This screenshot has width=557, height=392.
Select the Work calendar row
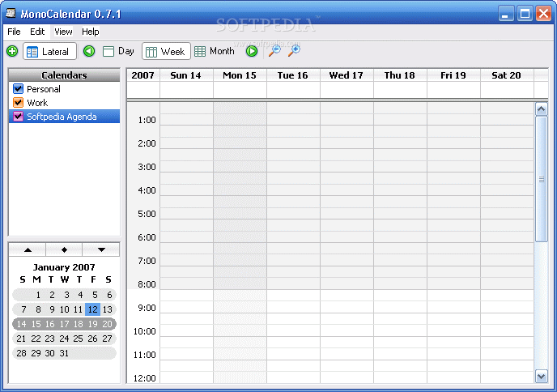tap(64, 103)
